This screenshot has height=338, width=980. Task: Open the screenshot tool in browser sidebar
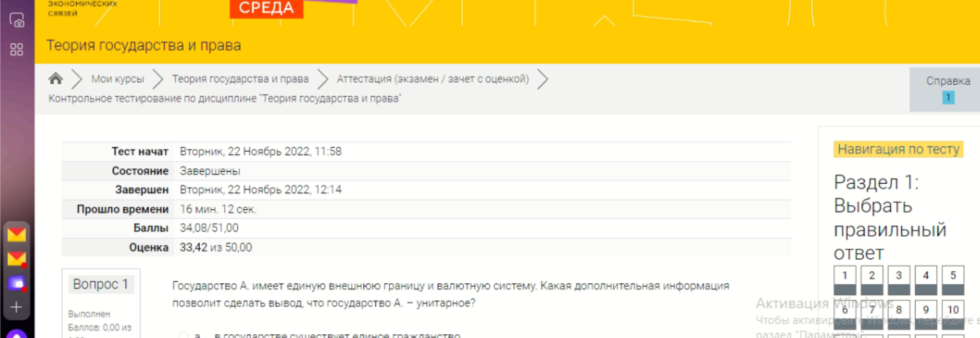click(x=17, y=20)
